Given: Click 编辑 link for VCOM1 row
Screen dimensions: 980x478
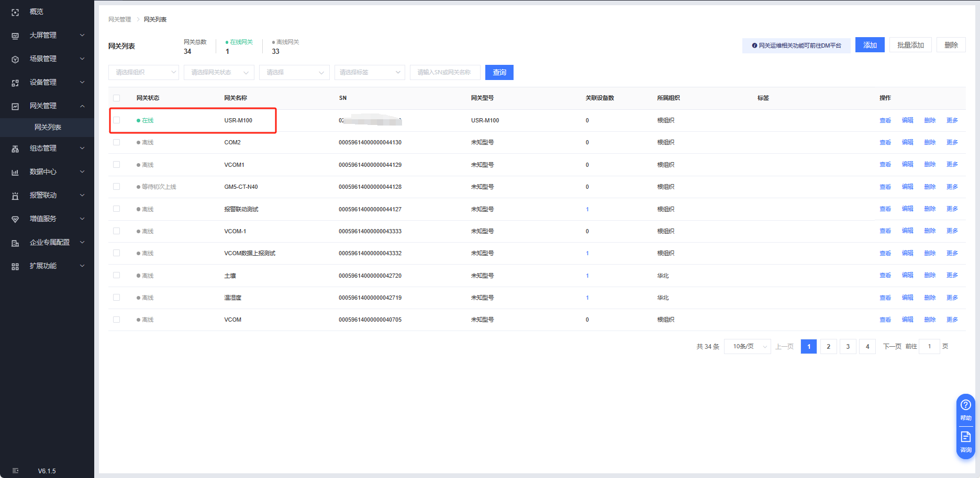Looking at the screenshot, I should 907,164.
